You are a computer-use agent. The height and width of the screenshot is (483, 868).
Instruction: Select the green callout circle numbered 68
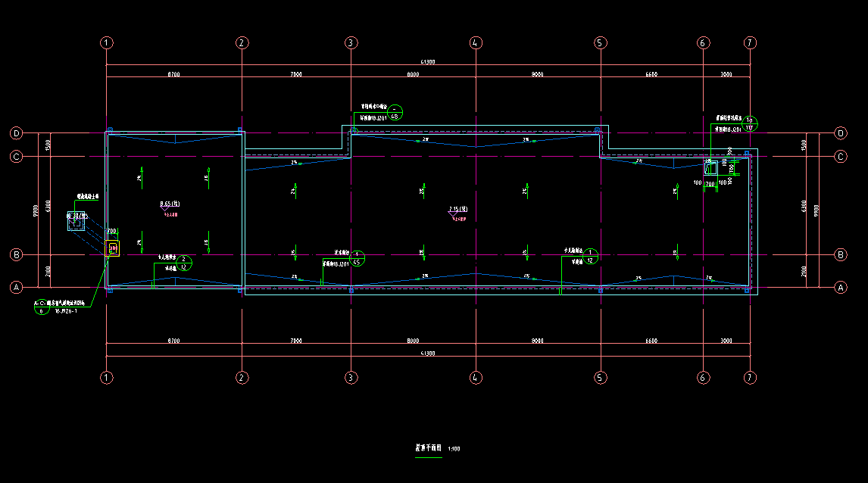tap(395, 113)
